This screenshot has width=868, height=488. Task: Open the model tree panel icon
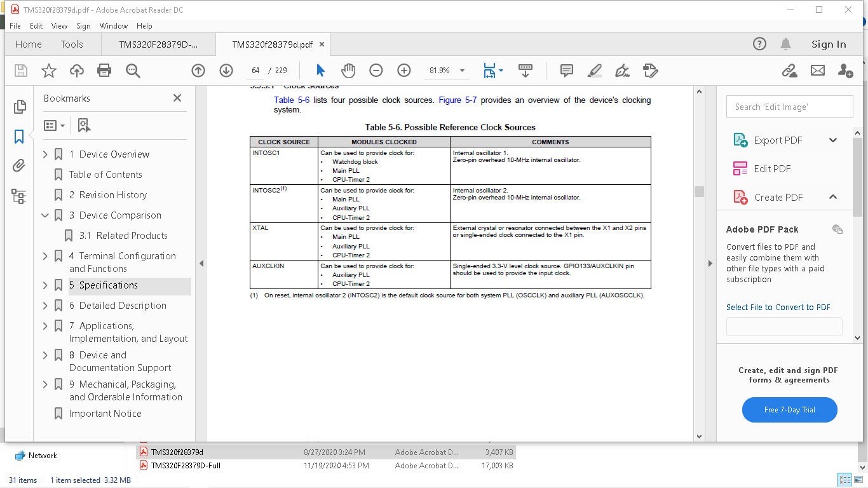click(x=19, y=196)
